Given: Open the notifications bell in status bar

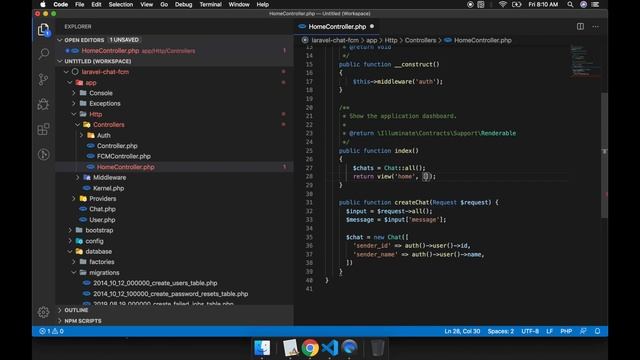Looking at the screenshot, I should coord(597,331).
